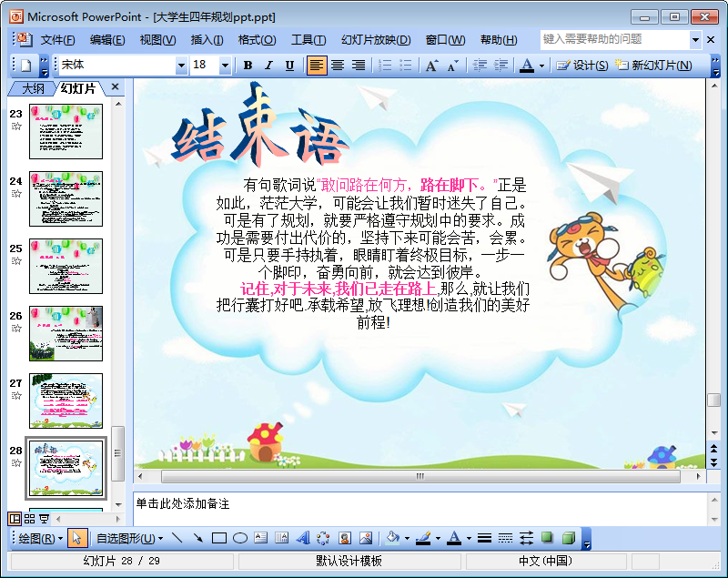
Task: Switch to the 幻灯片 slides tab
Action: 78,88
